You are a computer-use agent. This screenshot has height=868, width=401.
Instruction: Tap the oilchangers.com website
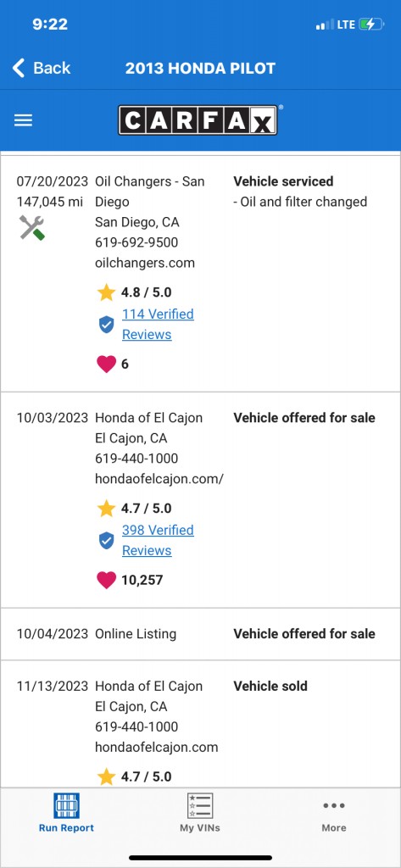tap(145, 263)
